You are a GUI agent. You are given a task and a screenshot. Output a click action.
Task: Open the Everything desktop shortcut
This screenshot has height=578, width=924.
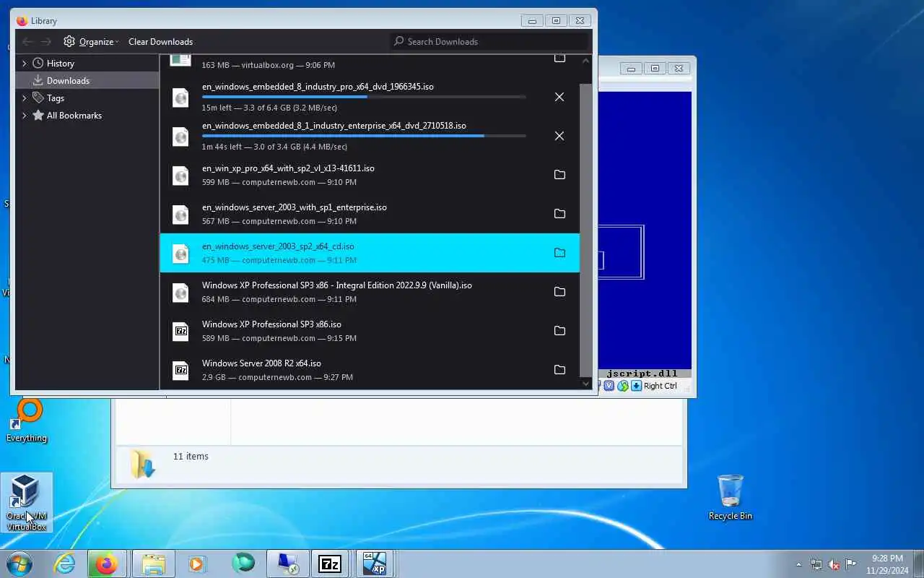[27, 421]
